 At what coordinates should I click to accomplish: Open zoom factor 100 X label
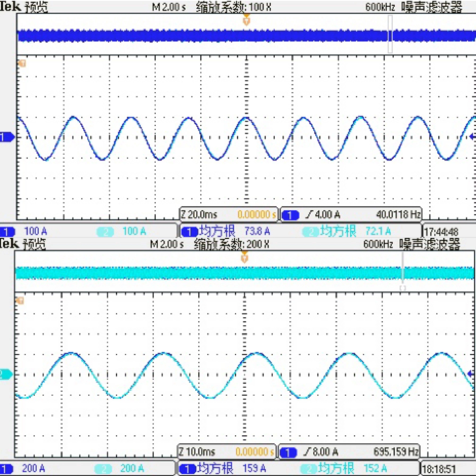click(234, 7)
